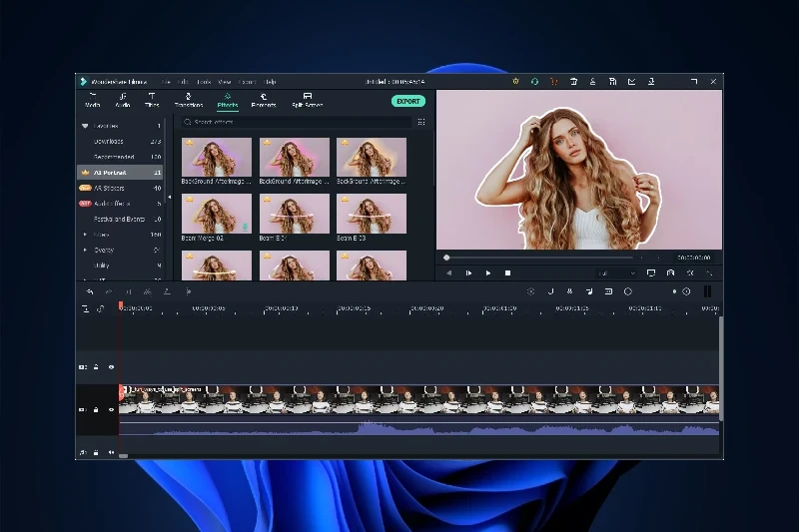Switch to the Audio tab
The image size is (799, 532).
click(122, 100)
